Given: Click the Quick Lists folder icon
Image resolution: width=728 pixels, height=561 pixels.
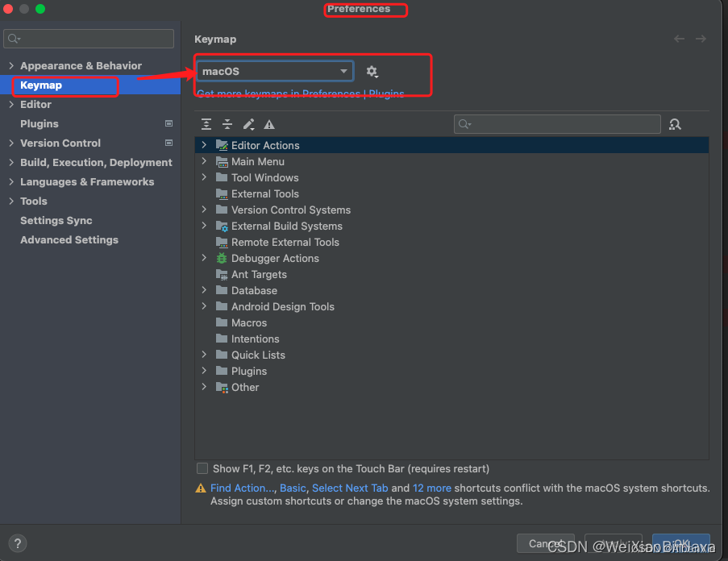Looking at the screenshot, I should (x=222, y=355).
